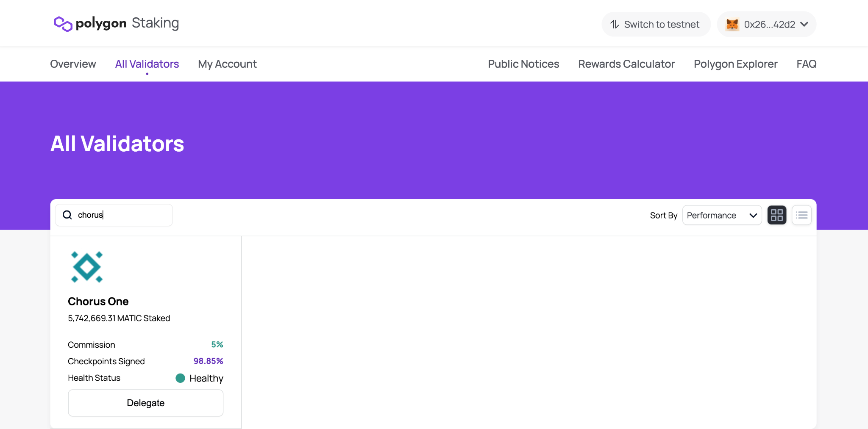868x429 pixels.
Task: Click the Commission label
Action: coord(92,345)
